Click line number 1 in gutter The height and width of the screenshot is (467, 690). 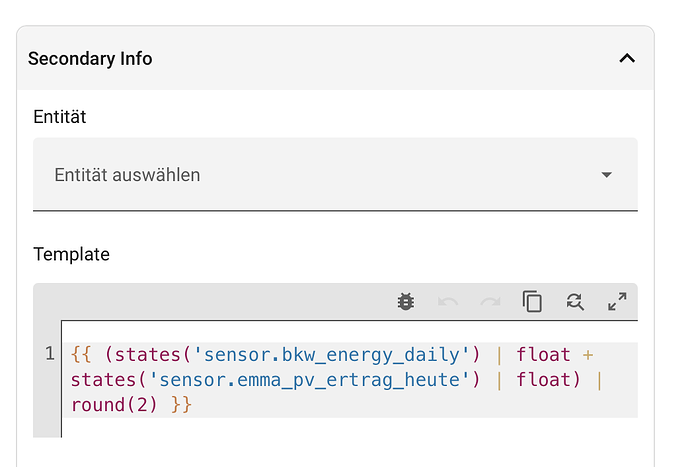[x=50, y=353]
